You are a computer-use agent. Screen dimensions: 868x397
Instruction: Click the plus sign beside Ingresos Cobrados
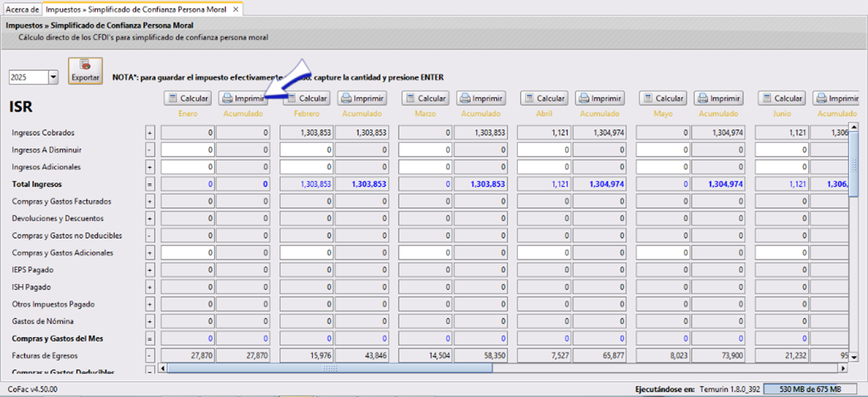150,133
